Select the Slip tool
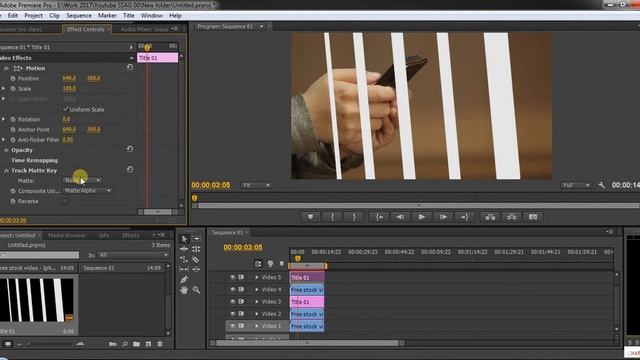Viewport: 640px width, 360px height. coord(184,269)
